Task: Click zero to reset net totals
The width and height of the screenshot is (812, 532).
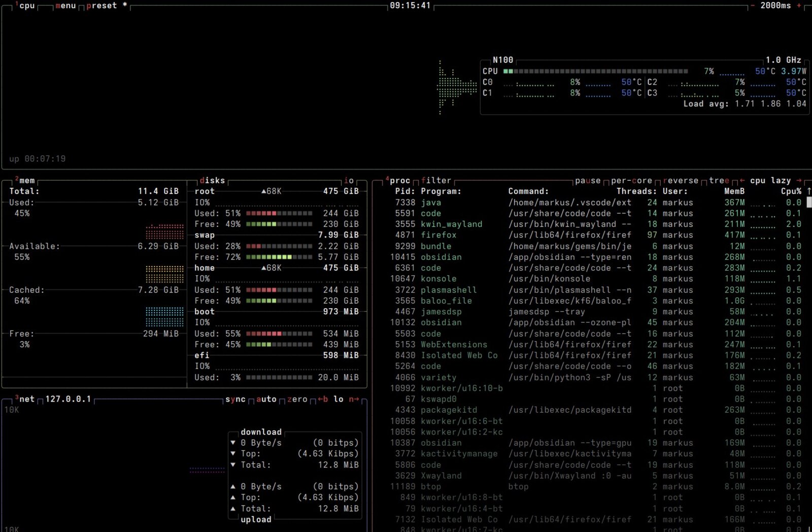Action: (297, 399)
